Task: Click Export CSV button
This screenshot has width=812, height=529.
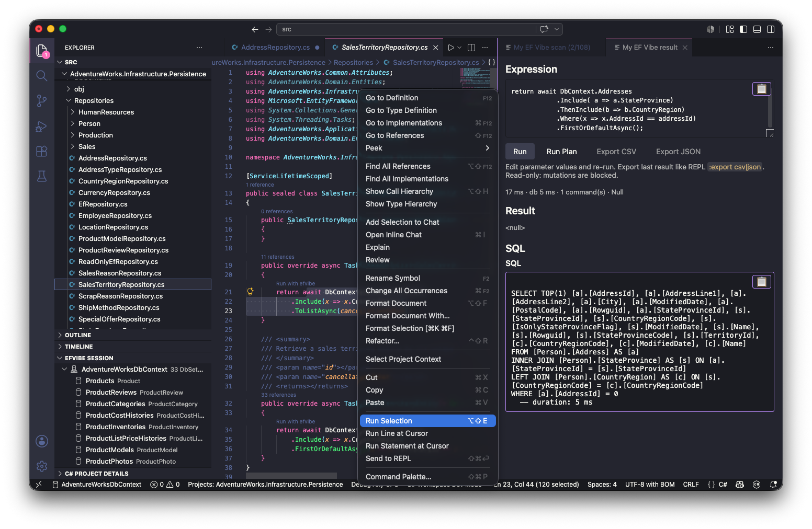Action: pyautogui.click(x=616, y=152)
